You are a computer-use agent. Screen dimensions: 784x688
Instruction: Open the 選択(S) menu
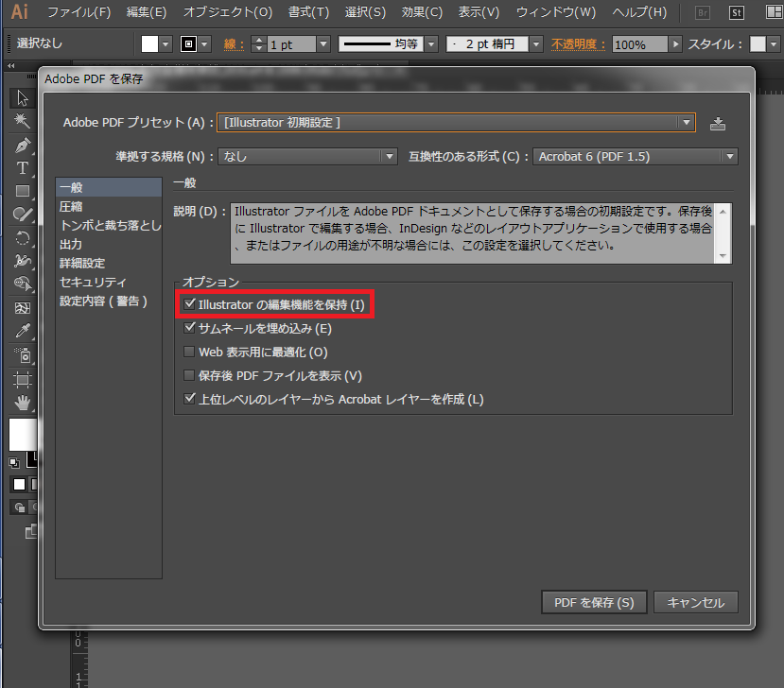coord(365,12)
